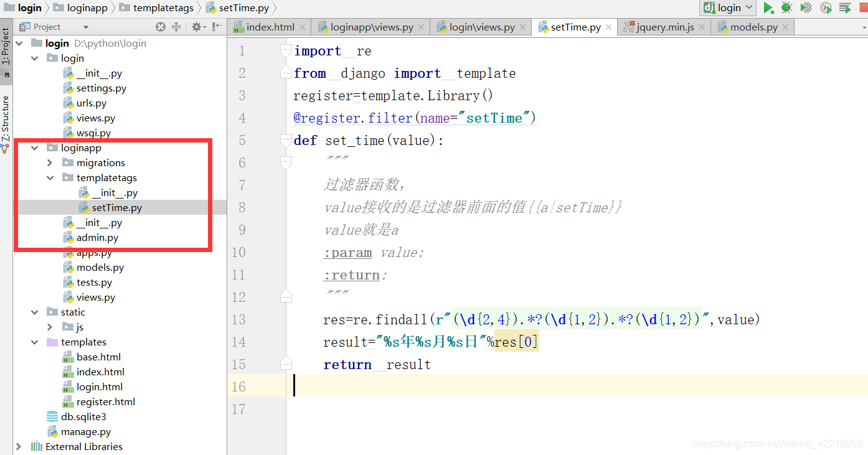The height and width of the screenshot is (455, 868).
Task: Close the setTime.py tab
Action: coord(609,27)
